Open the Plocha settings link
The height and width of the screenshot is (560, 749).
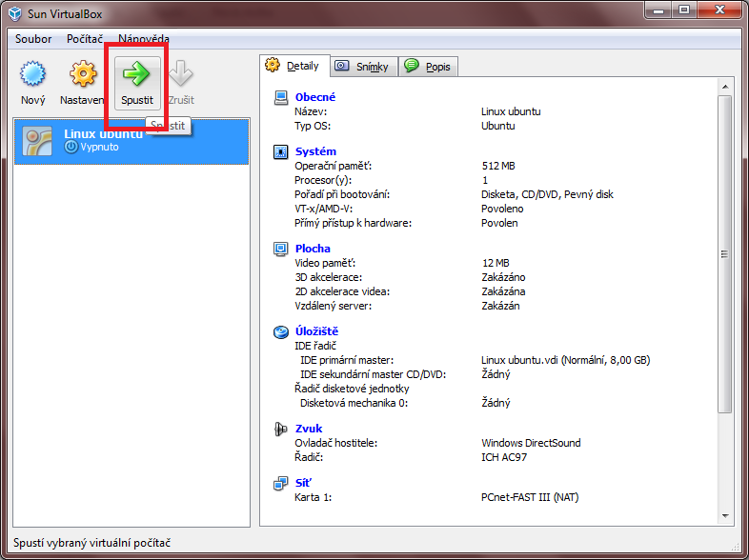[313, 249]
